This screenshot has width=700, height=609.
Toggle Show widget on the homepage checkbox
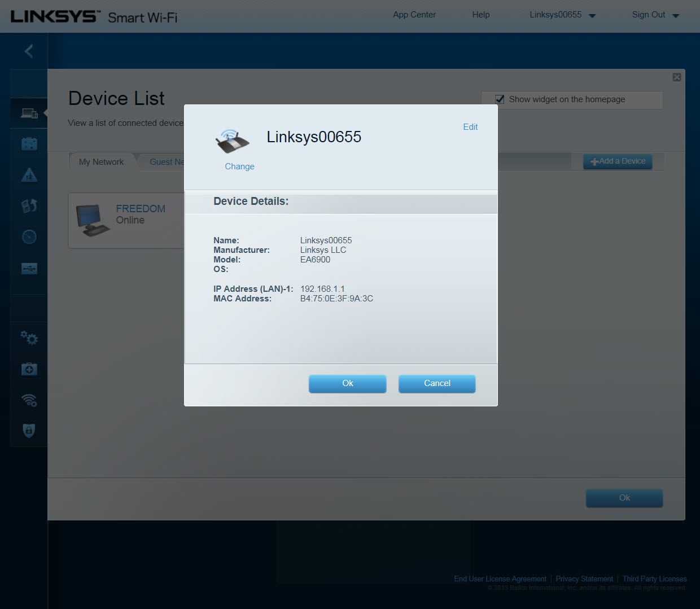[x=500, y=99]
